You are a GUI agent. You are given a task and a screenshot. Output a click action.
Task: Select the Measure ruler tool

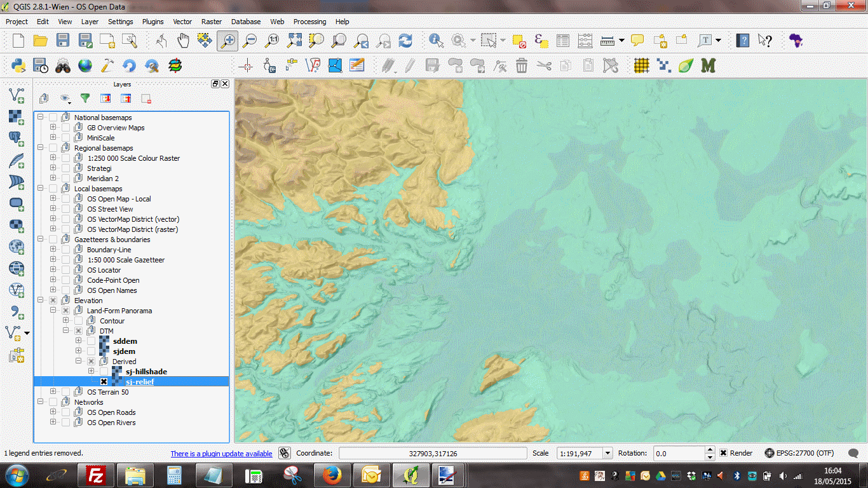click(607, 41)
